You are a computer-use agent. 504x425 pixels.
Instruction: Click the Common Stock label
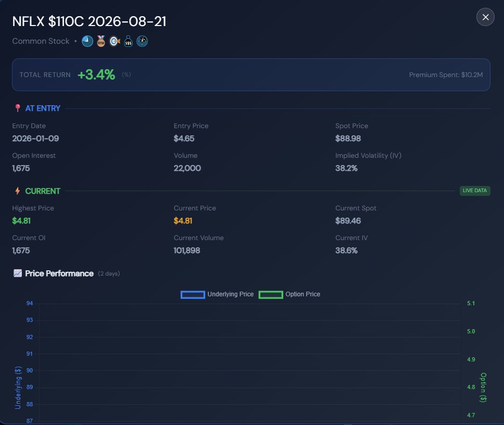click(41, 41)
